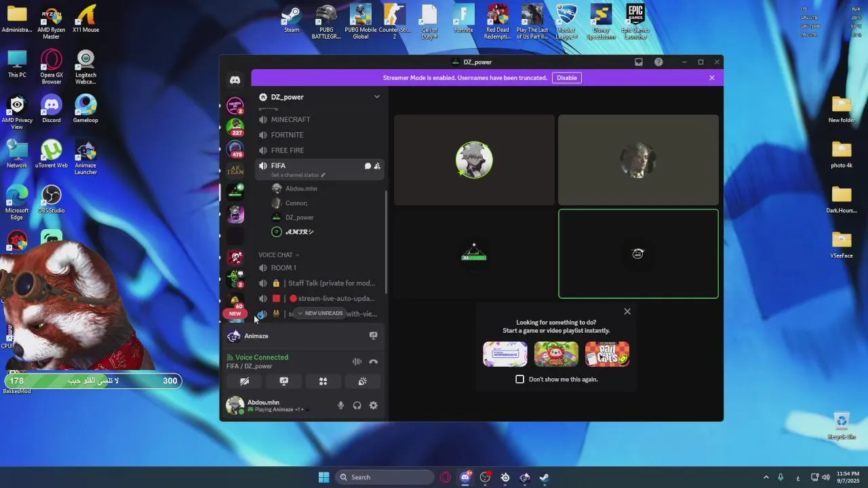Viewport: 868px width, 488px height.
Task: Join the ROOM 1 voice channel
Action: click(x=319, y=268)
